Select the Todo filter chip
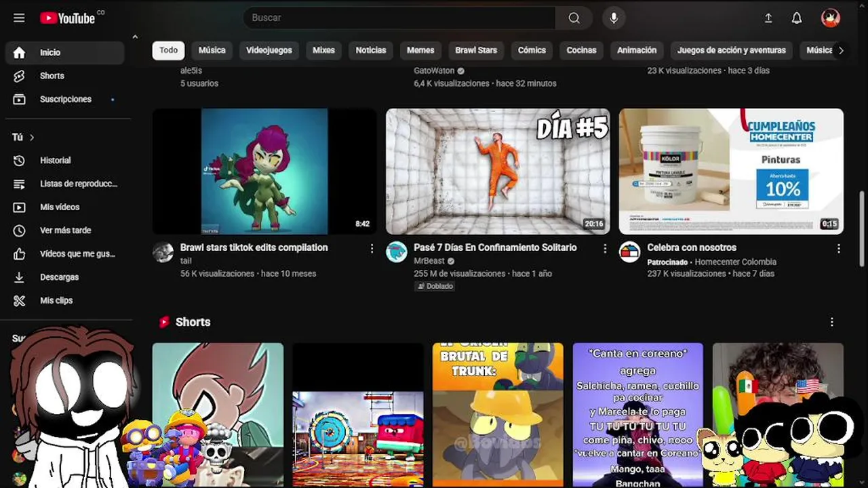Image resolution: width=868 pixels, height=488 pixels. [169, 50]
